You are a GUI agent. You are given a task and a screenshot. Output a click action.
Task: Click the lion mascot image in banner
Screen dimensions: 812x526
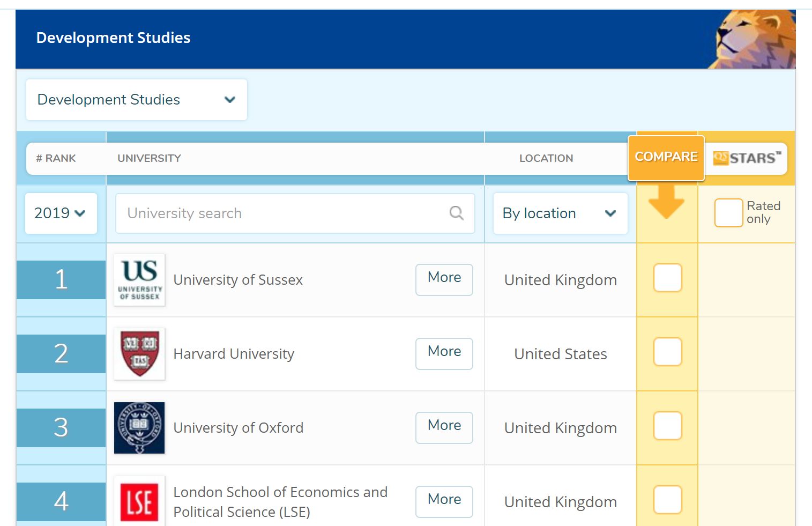[x=753, y=39]
